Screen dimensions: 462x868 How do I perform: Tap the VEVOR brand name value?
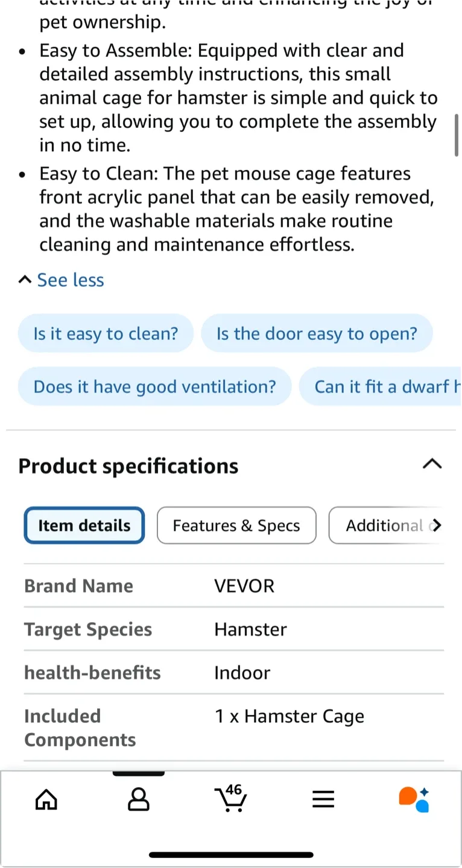pos(244,585)
